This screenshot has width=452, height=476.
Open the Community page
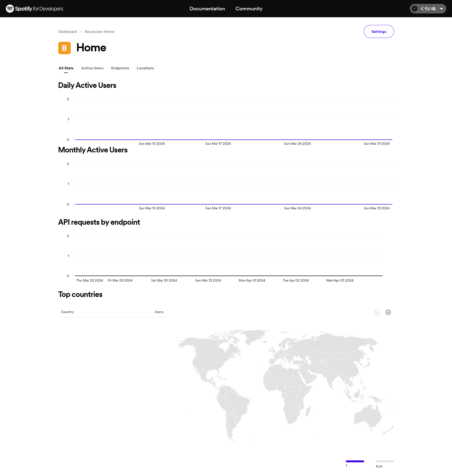[249, 9]
